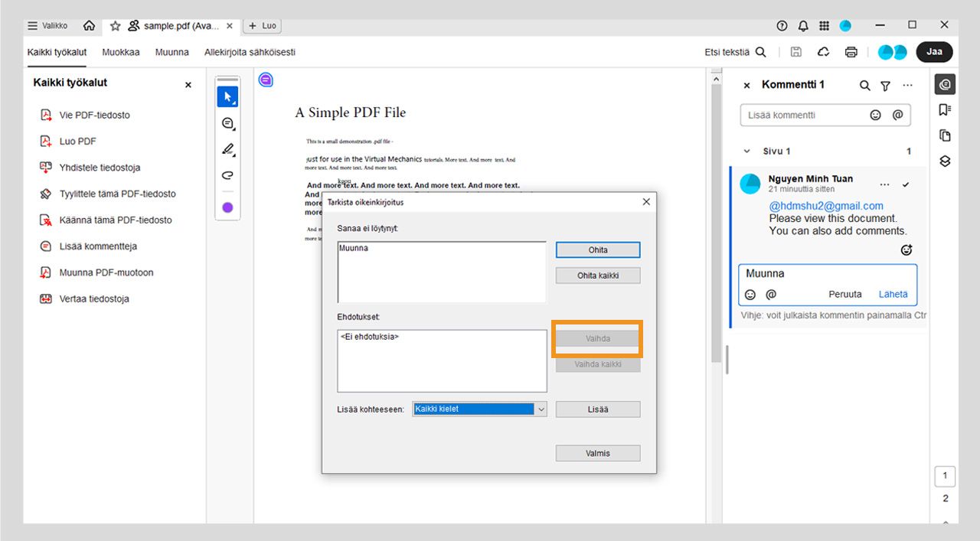
Task: Choose the highlighter pen tool
Action: (227, 149)
